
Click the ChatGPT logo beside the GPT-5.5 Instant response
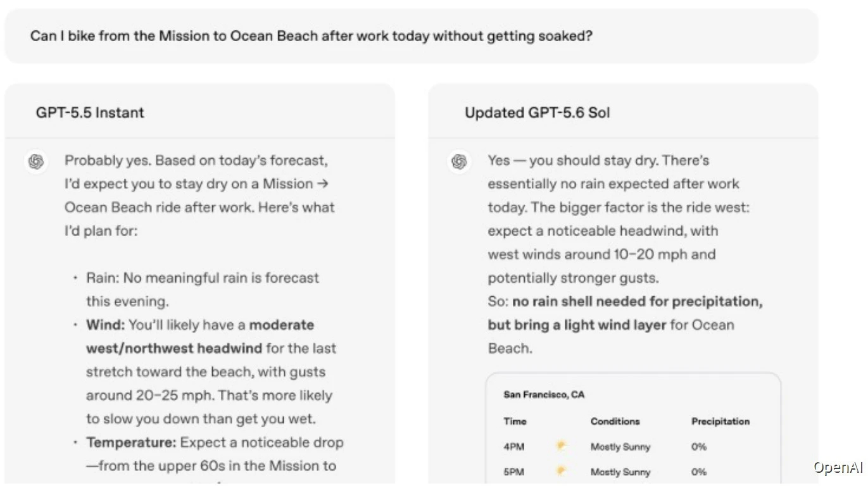(x=36, y=161)
